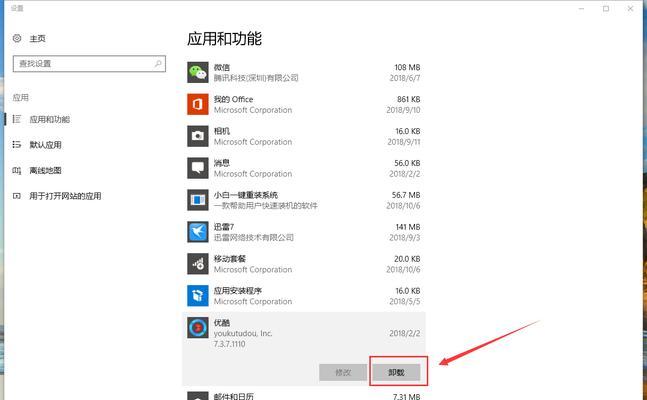
Task: Select the 迅雷7 app name
Action: tap(224, 227)
